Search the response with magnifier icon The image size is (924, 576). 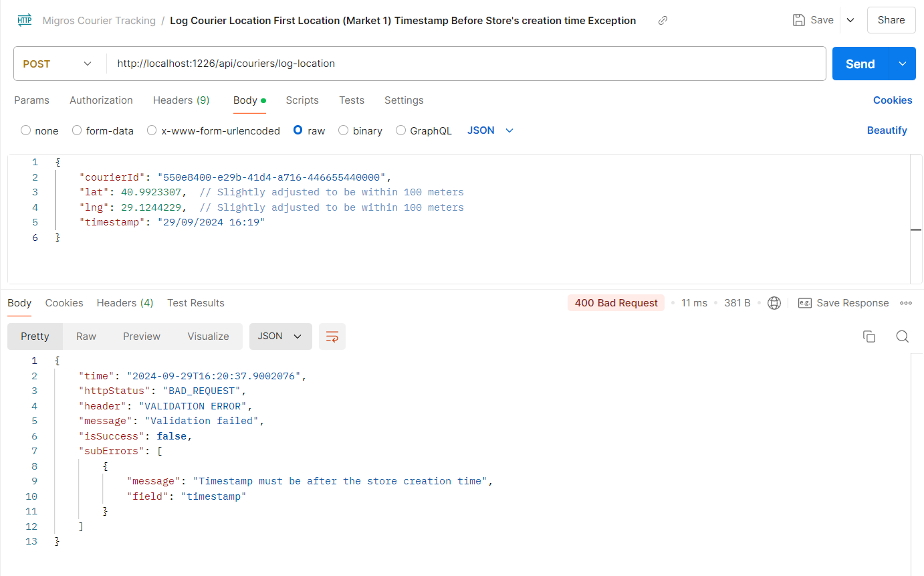coord(902,337)
